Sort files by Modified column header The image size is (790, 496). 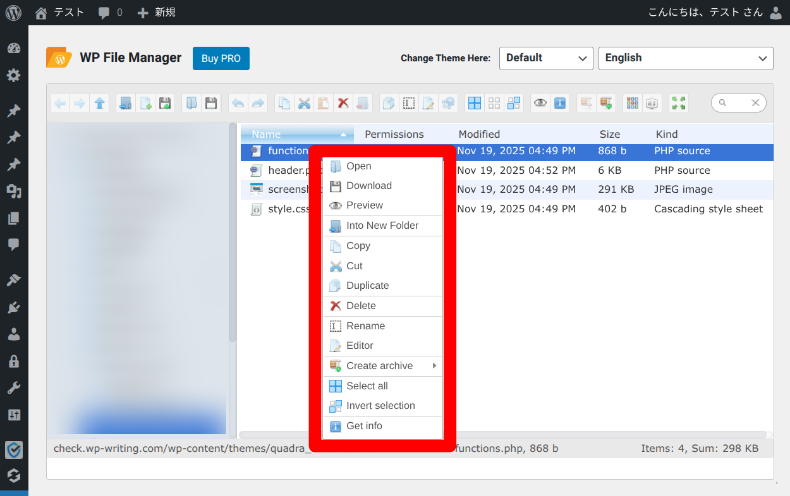click(479, 135)
